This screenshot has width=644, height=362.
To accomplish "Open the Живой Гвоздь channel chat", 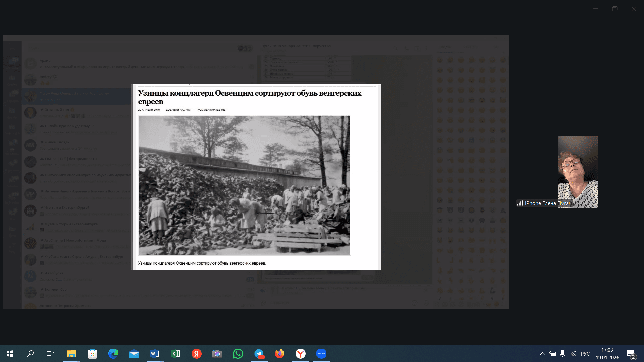I will pos(77,145).
